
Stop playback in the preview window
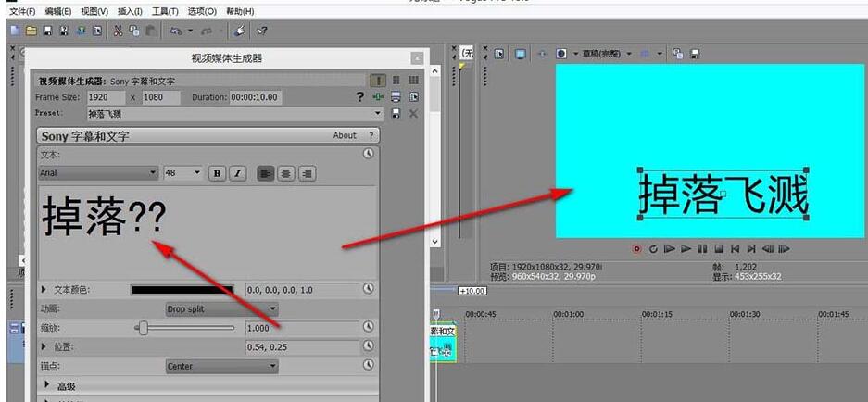click(x=719, y=249)
